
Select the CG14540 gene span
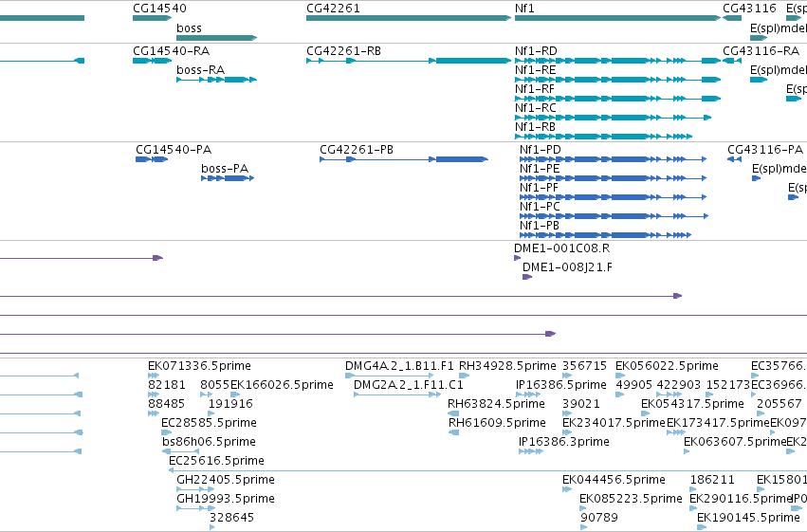(152, 18)
